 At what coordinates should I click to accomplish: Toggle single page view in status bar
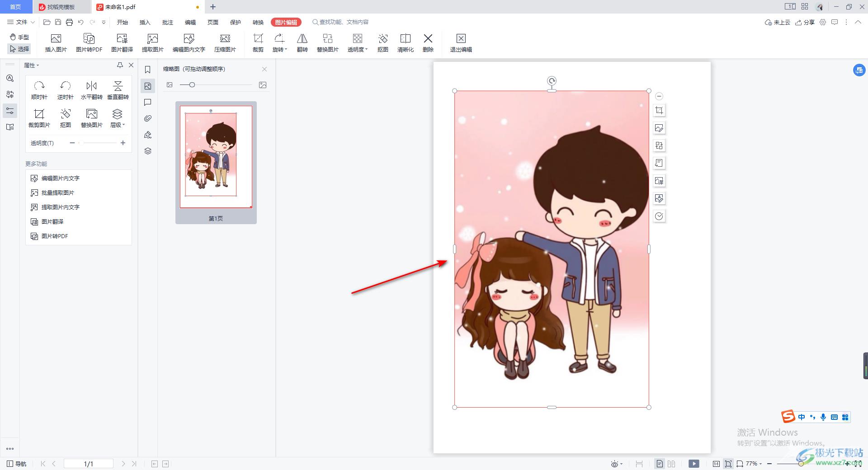(x=660, y=464)
